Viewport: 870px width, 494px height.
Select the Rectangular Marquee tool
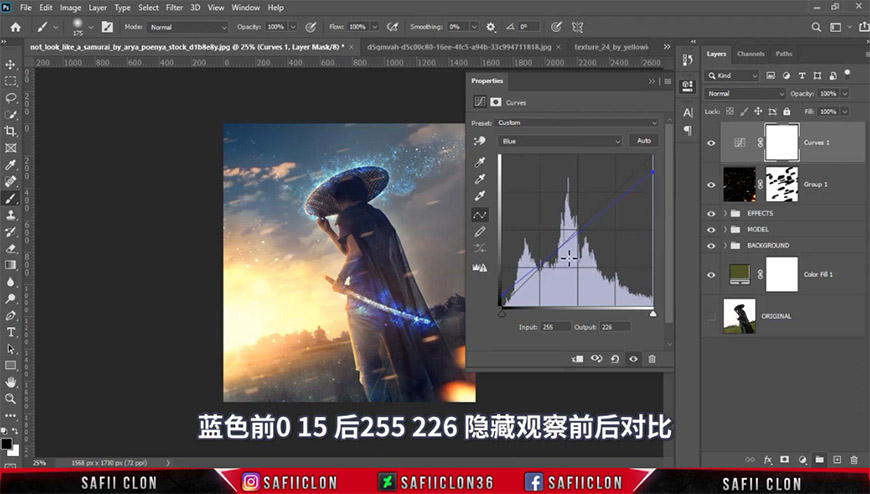[x=10, y=81]
